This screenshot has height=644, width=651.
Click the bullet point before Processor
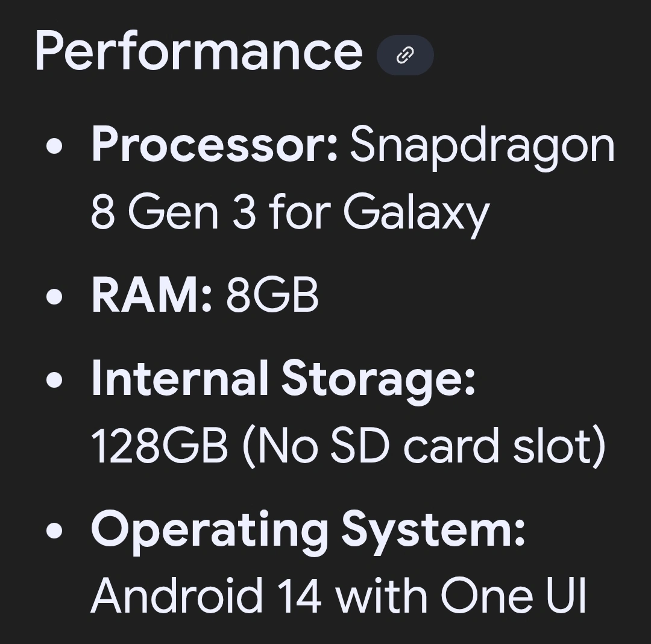tap(54, 147)
